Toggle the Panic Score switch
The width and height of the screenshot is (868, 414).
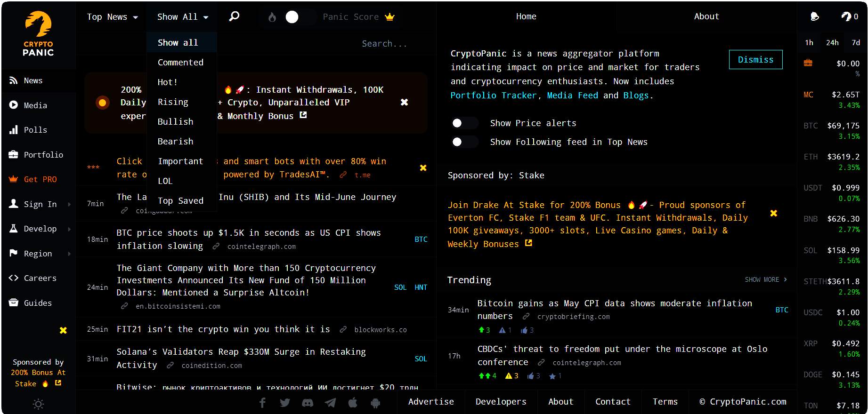point(300,17)
